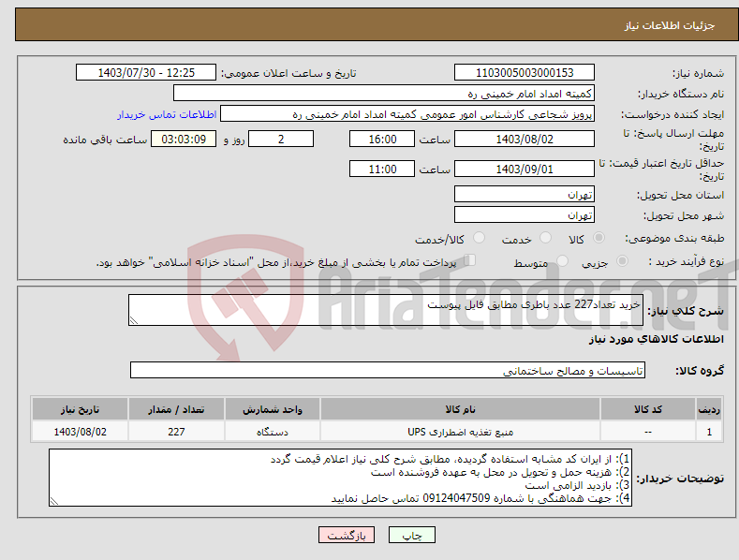This screenshot has height=560, width=739.
Task: Click the resize grip of description textarea
Action: (134, 320)
